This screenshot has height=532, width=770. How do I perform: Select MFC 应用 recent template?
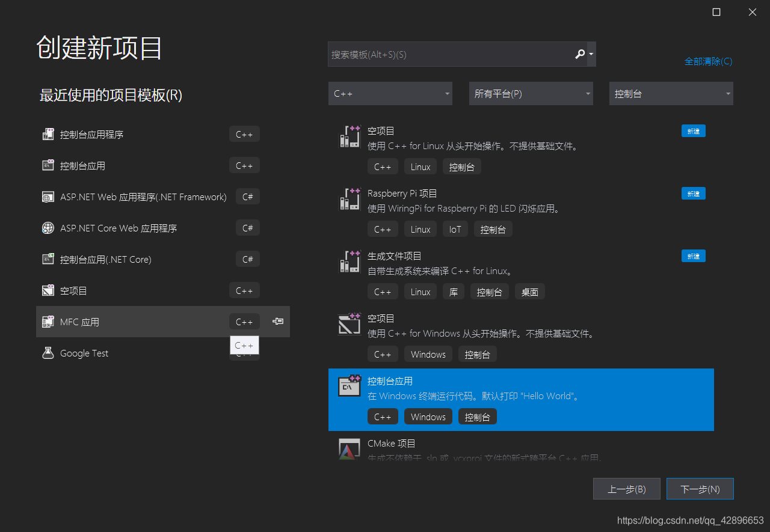click(x=163, y=322)
